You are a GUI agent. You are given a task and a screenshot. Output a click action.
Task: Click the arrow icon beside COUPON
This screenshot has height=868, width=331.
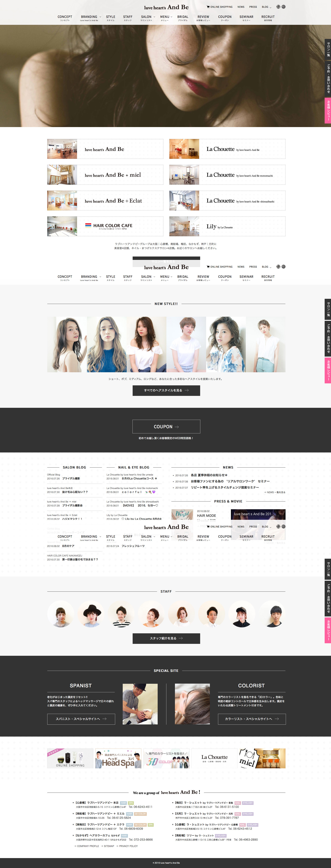coord(177,427)
